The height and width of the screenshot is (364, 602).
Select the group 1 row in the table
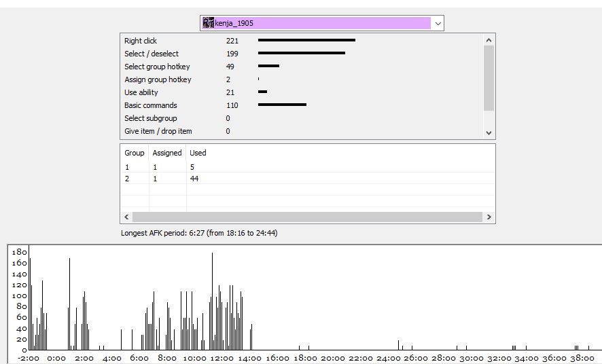pos(308,167)
